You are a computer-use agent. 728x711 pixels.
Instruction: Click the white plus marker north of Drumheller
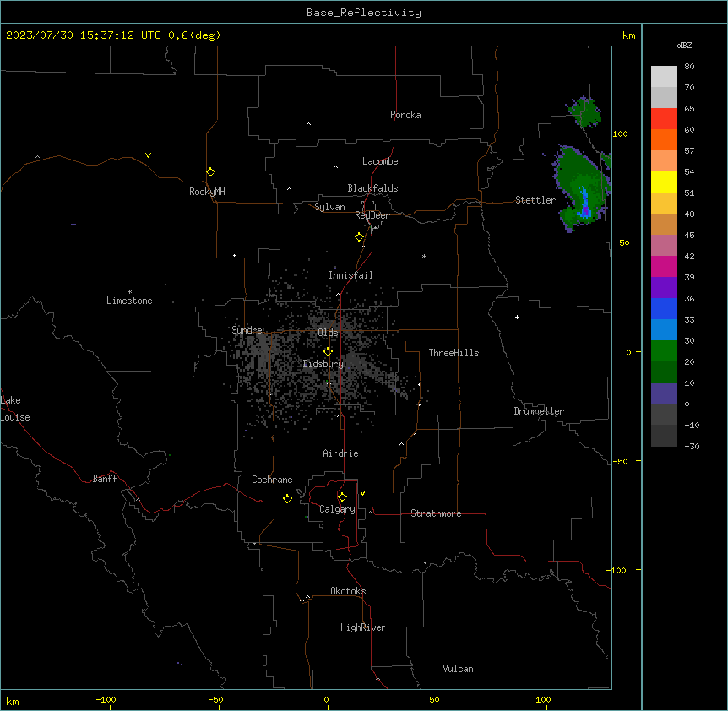pyautogui.click(x=517, y=317)
